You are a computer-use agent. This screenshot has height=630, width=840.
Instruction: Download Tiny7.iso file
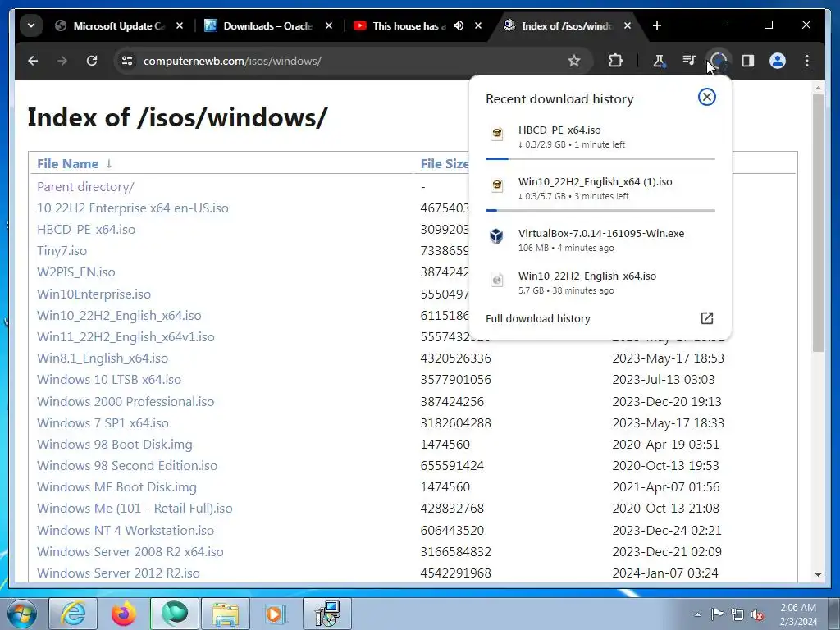(62, 251)
